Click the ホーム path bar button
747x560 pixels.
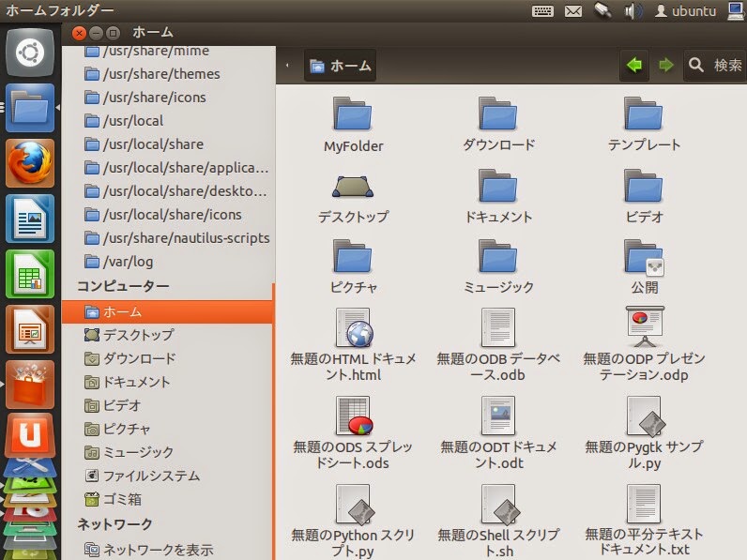tap(340, 66)
